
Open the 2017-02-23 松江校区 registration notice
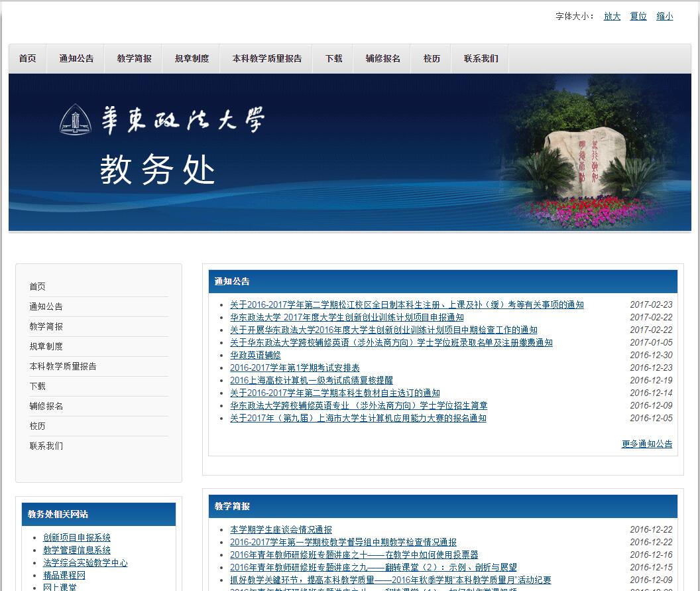point(407,304)
